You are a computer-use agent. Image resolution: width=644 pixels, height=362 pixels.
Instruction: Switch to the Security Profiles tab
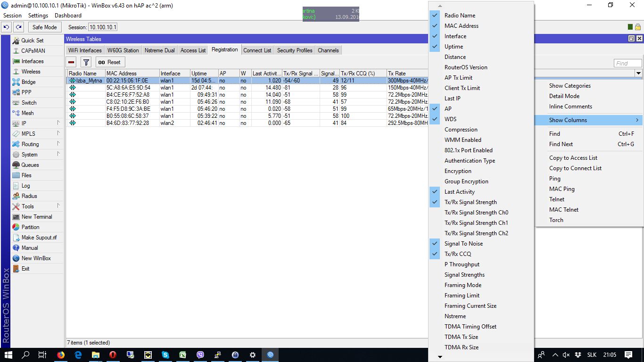(x=295, y=50)
